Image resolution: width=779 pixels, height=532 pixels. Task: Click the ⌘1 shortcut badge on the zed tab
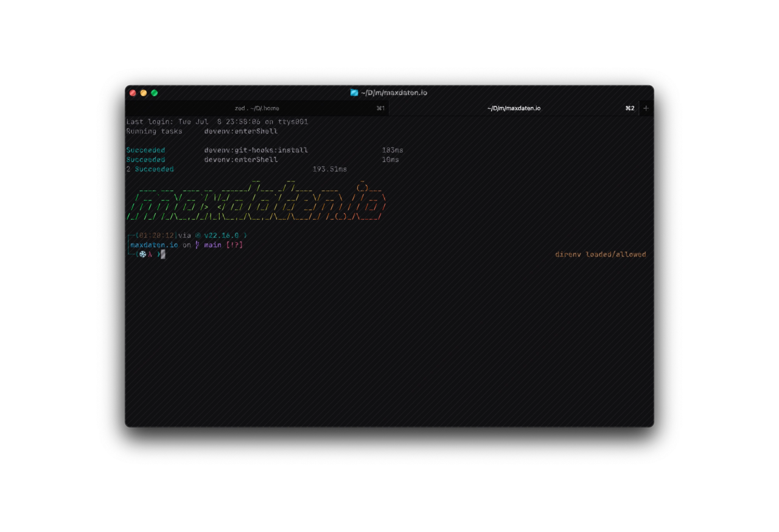coord(381,108)
